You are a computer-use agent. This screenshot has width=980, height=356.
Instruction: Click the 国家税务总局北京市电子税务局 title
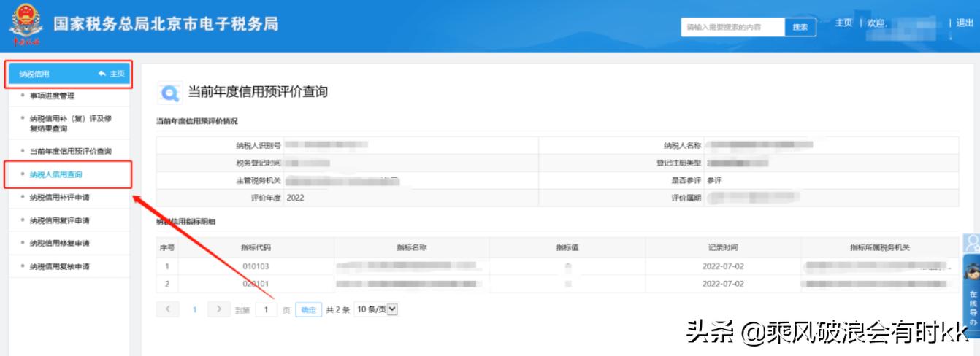[166, 23]
